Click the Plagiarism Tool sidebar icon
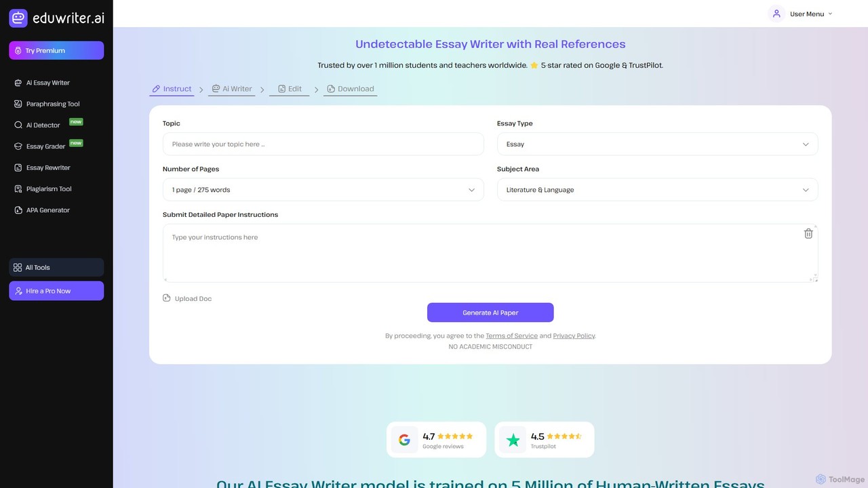The height and width of the screenshot is (488, 868). (x=19, y=189)
